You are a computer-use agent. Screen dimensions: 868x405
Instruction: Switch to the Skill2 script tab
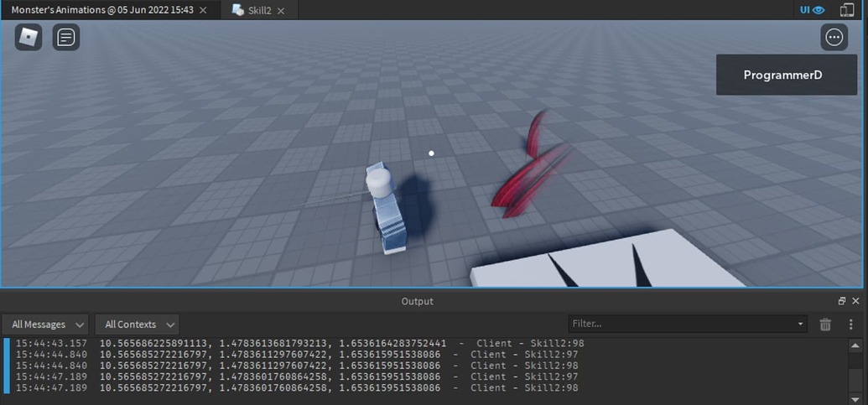pos(259,10)
